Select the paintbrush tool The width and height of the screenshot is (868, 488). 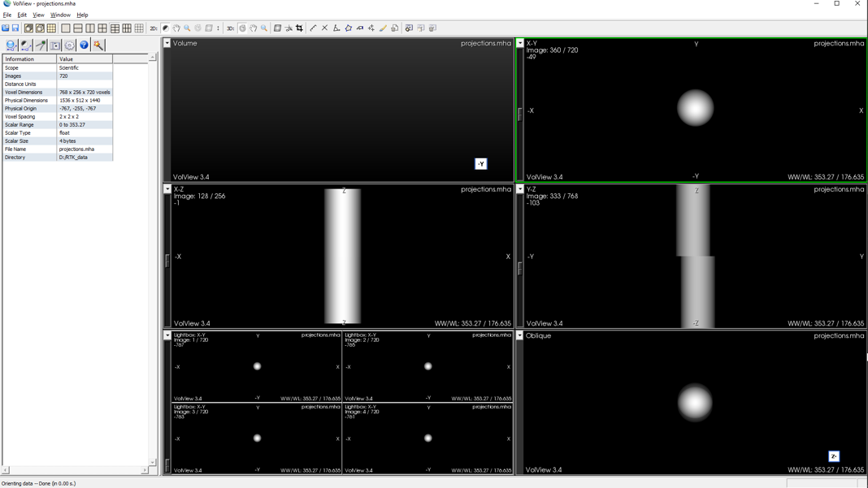point(383,28)
